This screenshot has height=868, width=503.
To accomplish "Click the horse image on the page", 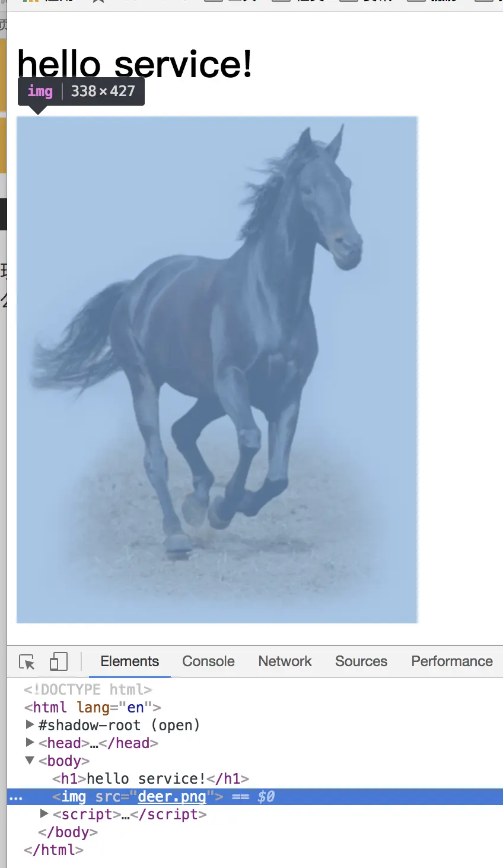I will 217,370.
